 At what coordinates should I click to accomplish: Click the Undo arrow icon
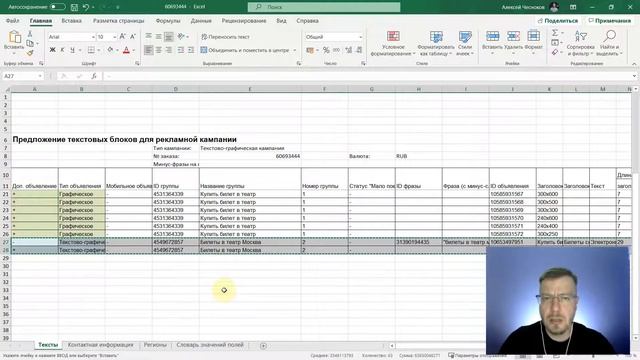coord(86,7)
